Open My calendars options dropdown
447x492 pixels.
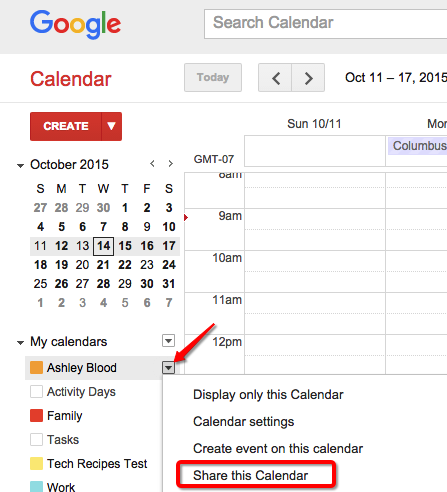pos(169,341)
